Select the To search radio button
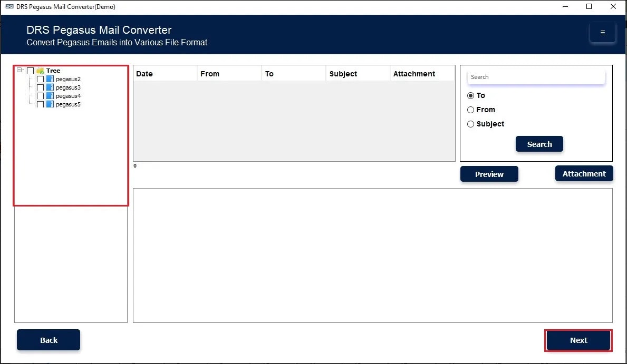This screenshot has width=627, height=364. click(471, 95)
